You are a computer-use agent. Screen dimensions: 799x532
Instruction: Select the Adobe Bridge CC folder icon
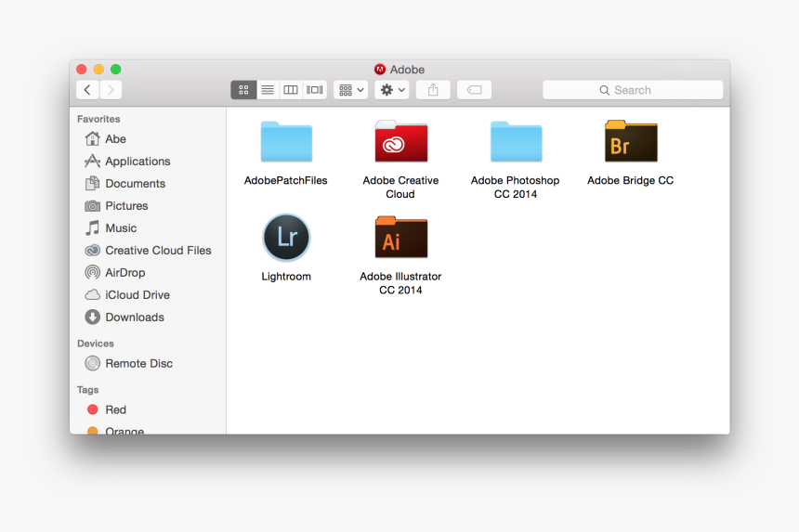pos(631,141)
